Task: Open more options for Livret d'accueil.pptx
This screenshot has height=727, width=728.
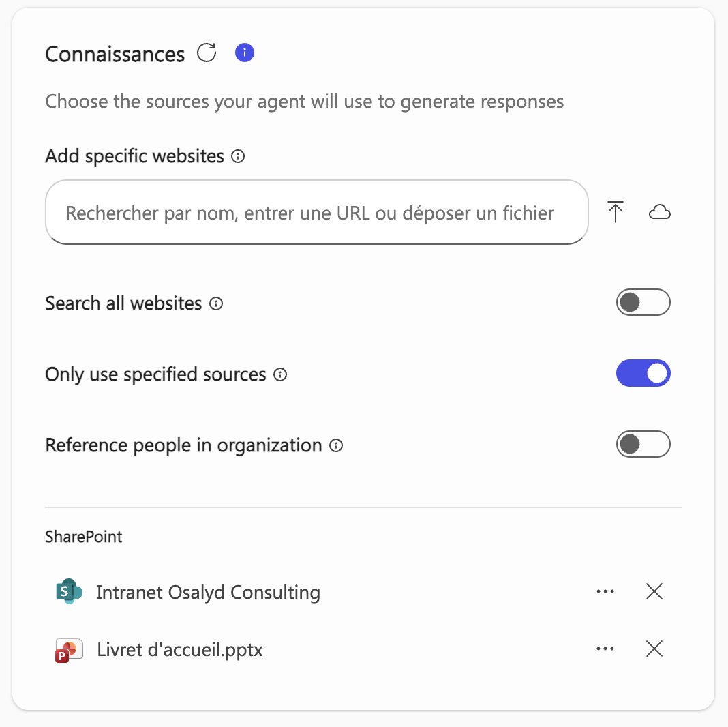Action: click(605, 649)
